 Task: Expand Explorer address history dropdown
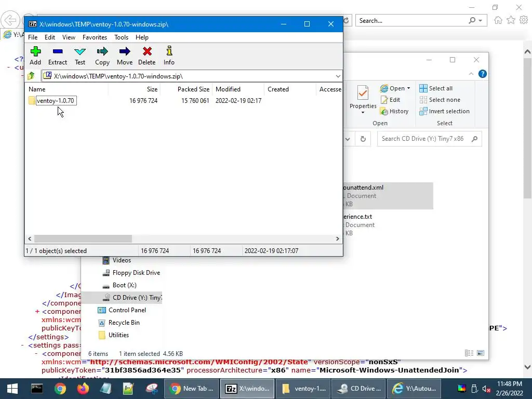[348, 139]
